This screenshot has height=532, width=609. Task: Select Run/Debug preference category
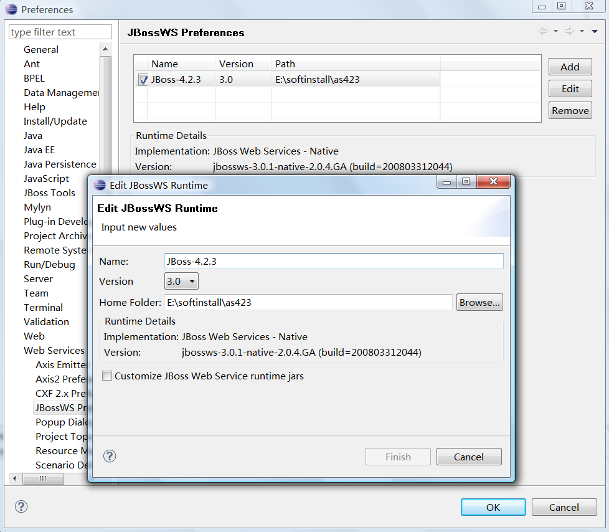click(x=49, y=265)
